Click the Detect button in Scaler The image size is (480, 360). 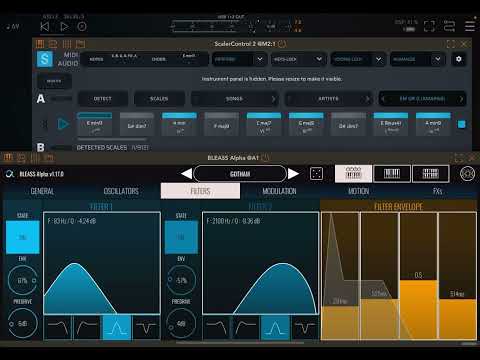[x=103, y=99]
